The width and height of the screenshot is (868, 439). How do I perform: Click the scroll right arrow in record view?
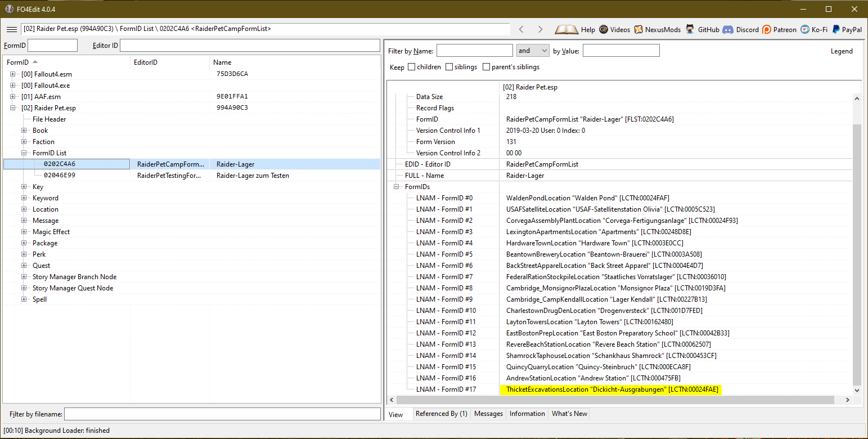pos(848,400)
